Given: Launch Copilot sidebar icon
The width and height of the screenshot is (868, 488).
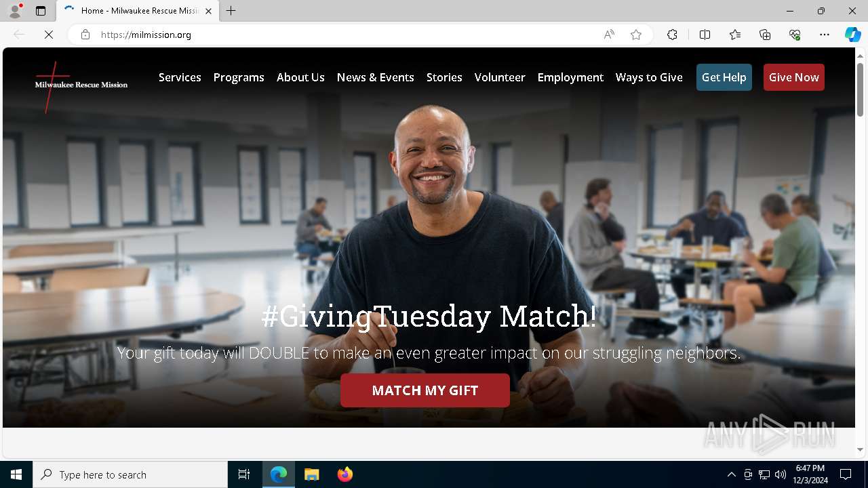Looking at the screenshot, I should click(852, 35).
